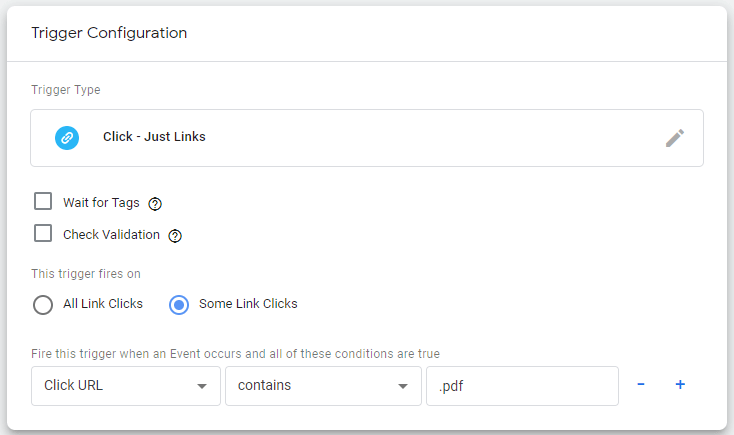Click the arrow on the contains dropdown
Viewport: 734px width, 435px height.
[403, 386]
